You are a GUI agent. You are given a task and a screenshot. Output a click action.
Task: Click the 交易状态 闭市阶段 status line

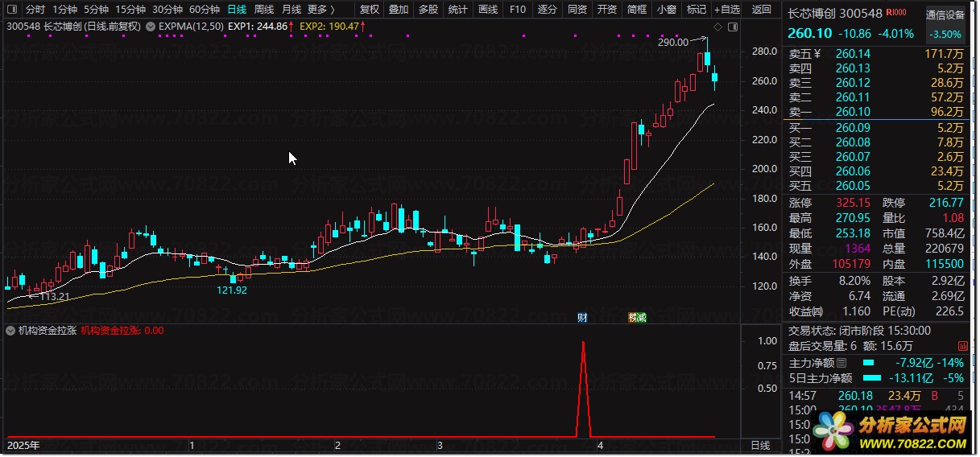coord(859,330)
